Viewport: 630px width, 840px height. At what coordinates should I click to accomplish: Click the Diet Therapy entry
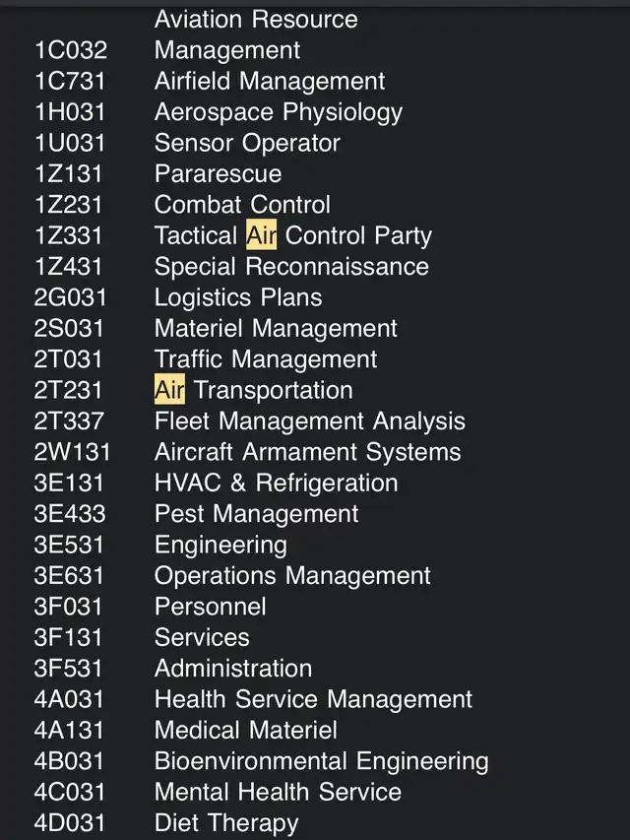click(226, 823)
